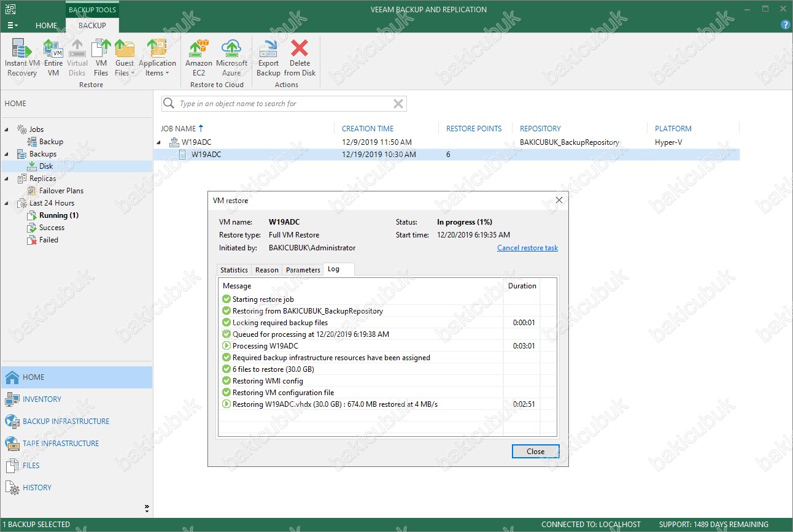Launch Instant VM Recovery

(x=22, y=58)
